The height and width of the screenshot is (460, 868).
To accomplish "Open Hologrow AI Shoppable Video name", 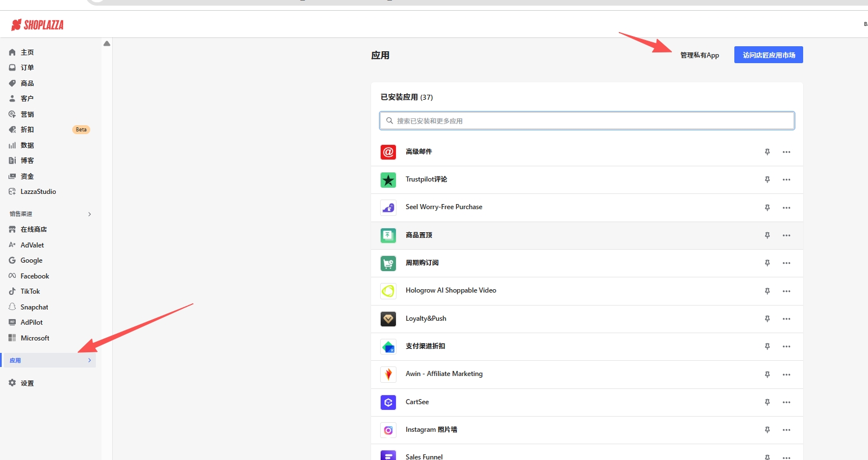I will (451, 290).
